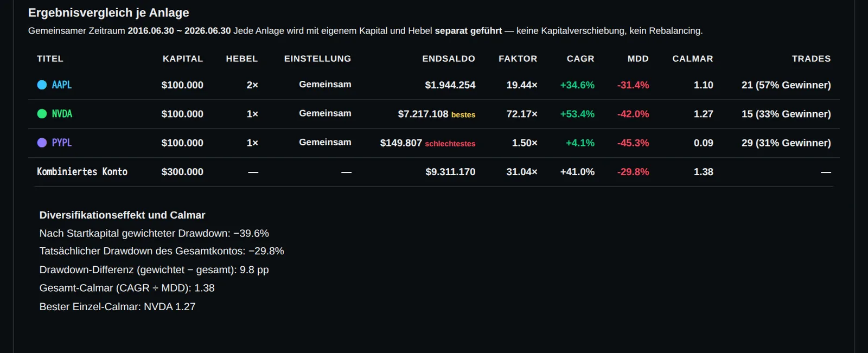Viewport: 868px width, 353px height.
Task: Click the EINSTELLUNG column header
Action: coord(318,59)
